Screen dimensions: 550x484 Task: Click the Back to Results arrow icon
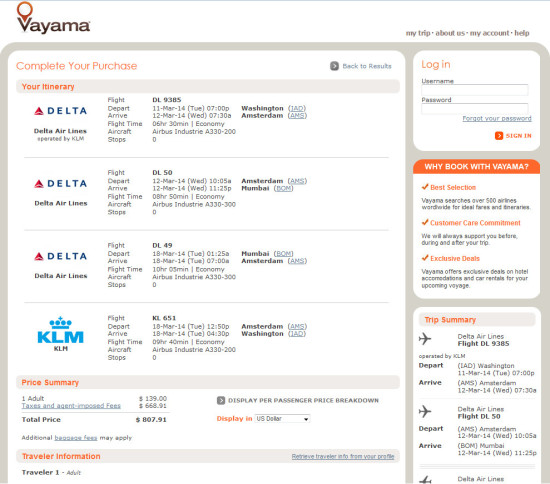coord(335,66)
